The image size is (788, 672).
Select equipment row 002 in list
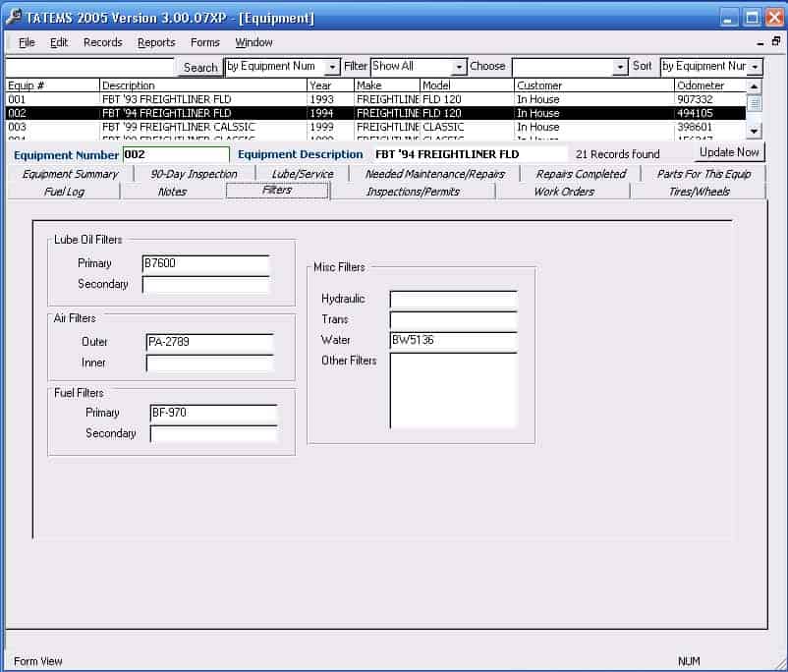375,113
